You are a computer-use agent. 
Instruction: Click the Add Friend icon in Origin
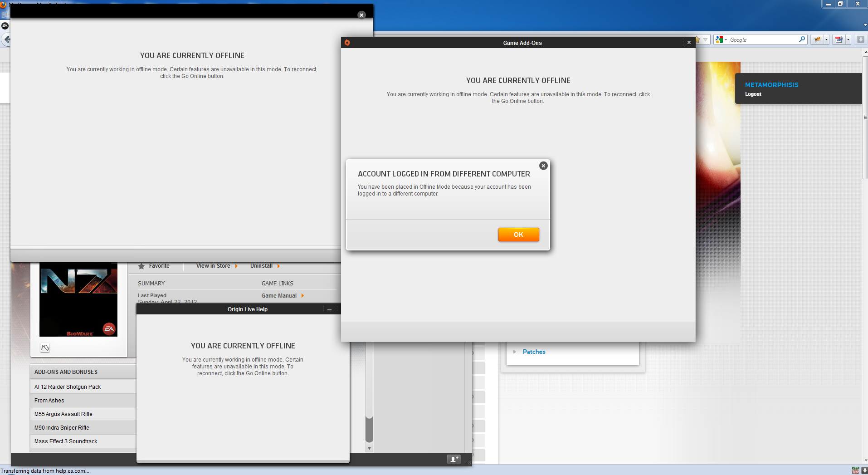[x=454, y=459]
